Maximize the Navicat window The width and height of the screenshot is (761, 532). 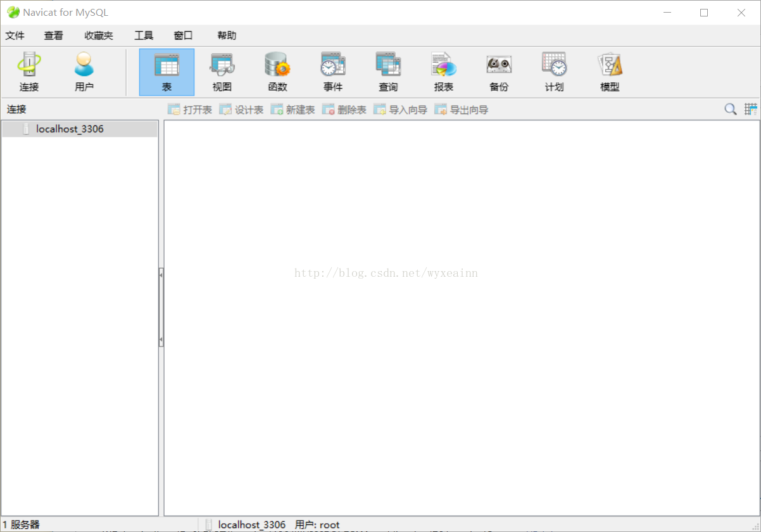point(704,13)
